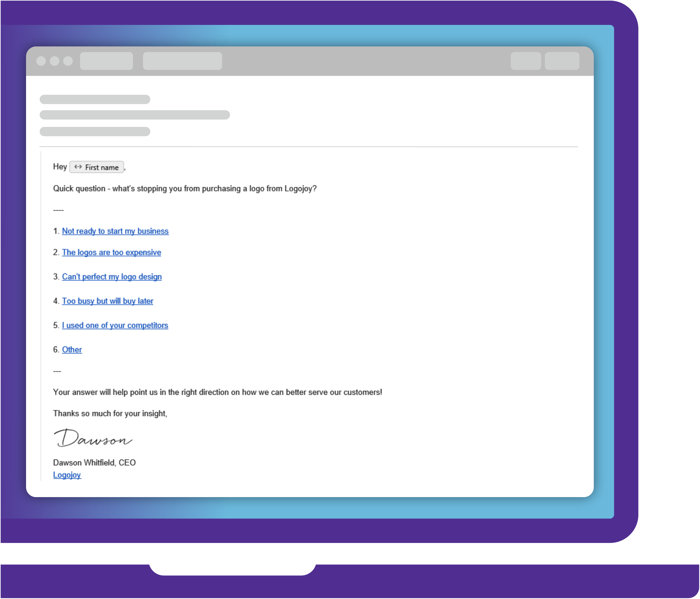700x599 pixels.
Task: Select 'Not ready to start my business' link
Action: [115, 231]
